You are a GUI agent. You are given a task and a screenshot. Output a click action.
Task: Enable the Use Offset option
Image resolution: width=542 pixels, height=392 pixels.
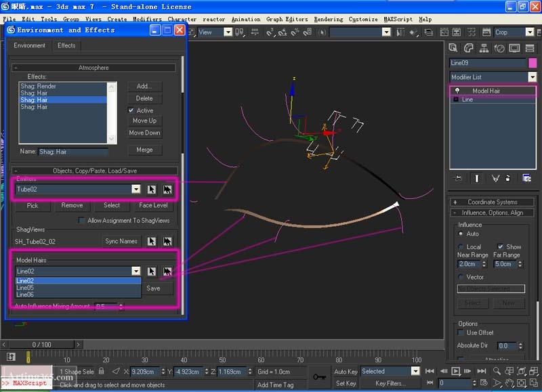click(461, 332)
